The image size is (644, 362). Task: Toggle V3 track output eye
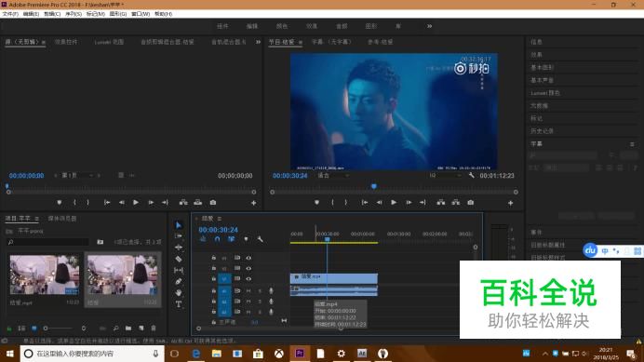coord(248,258)
